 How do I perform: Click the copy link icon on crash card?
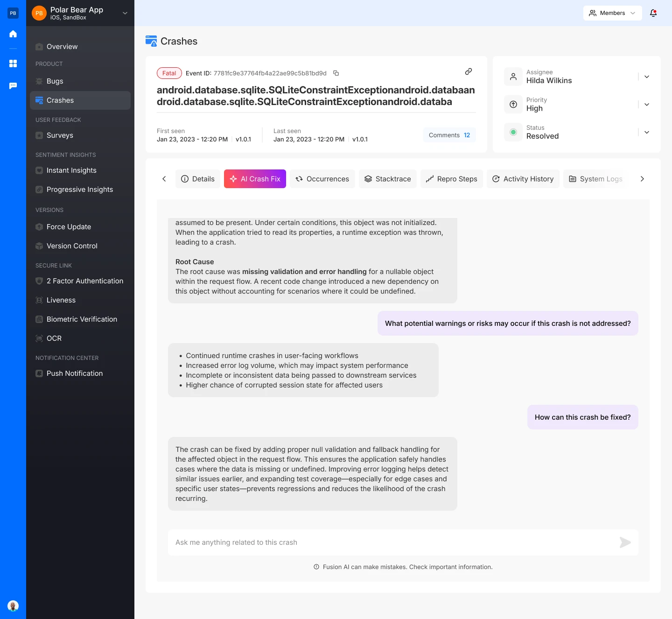coord(469,71)
